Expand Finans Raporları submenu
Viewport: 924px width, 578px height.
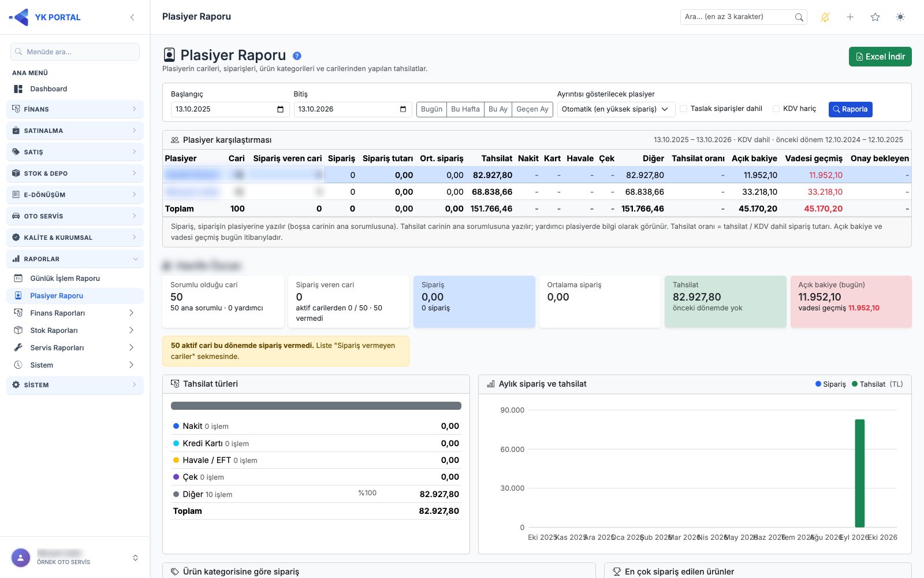pos(75,313)
